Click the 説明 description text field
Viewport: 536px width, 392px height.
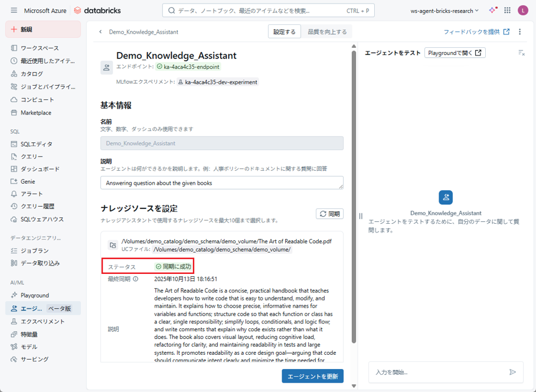[x=221, y=183]
